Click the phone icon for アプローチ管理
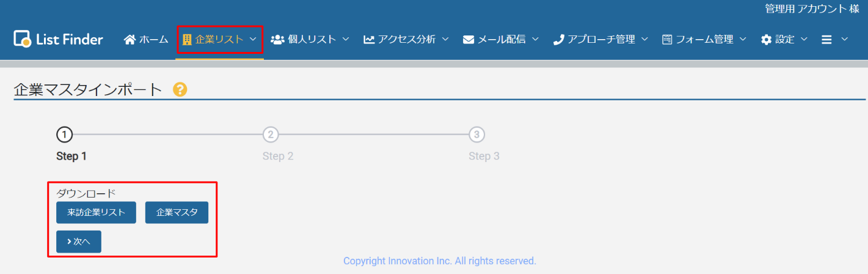The height and width of the screenshot is (274, 868). [558, 40]
